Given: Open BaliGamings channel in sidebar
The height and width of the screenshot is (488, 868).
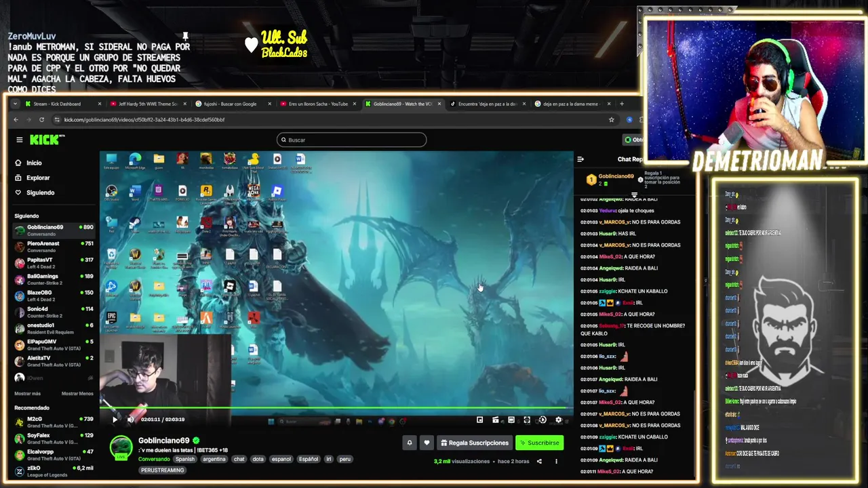Looking at the screenshot, I should pyautogui.click(x=54, y=279).
